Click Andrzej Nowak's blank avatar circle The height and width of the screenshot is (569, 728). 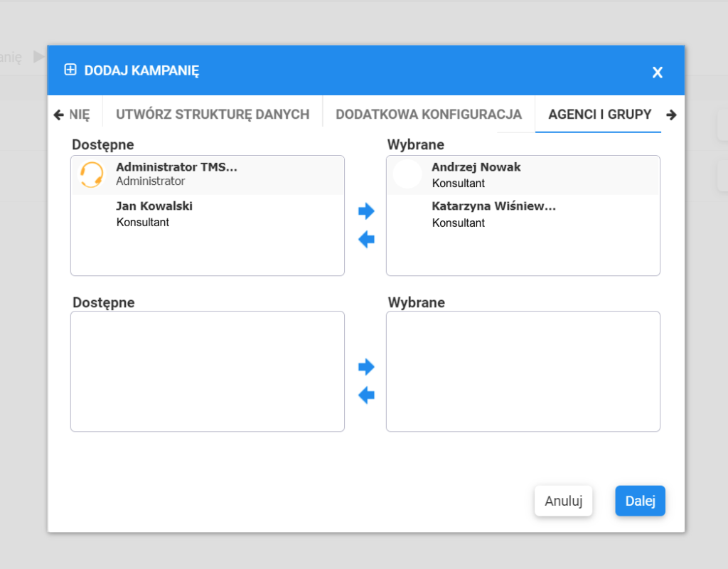point(407,174)
